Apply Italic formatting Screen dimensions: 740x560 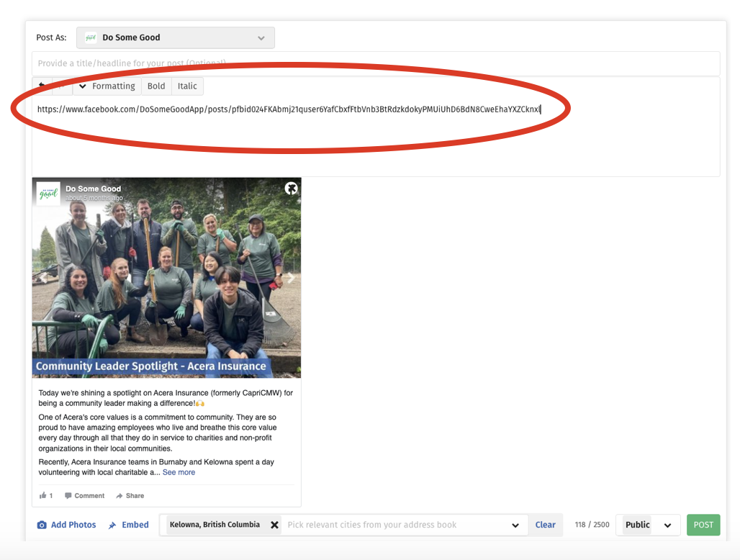[187, 86]
